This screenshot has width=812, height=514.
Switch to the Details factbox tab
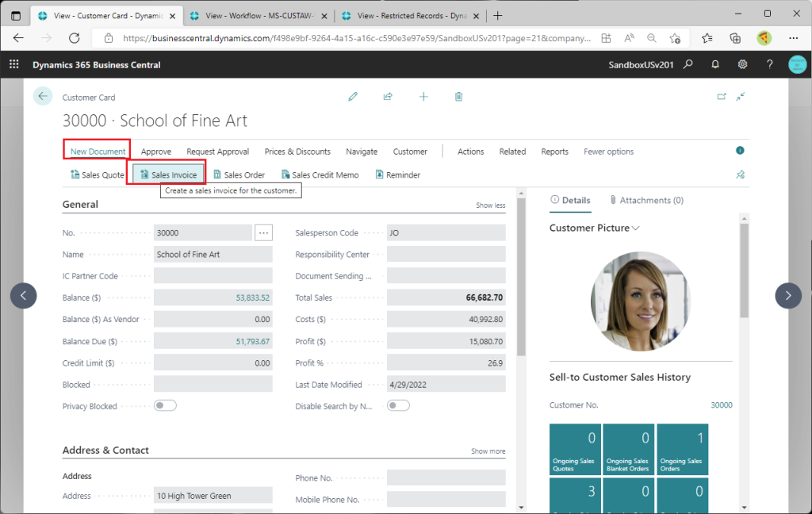tap(570, 200)
